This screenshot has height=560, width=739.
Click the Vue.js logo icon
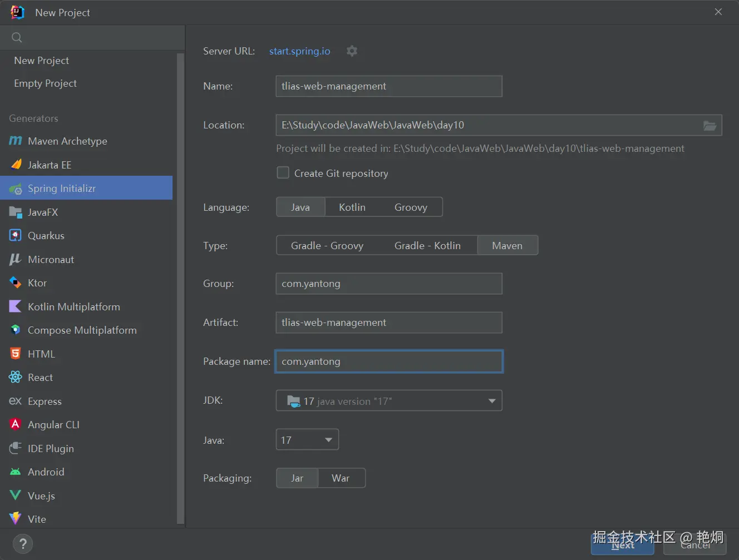16,495
